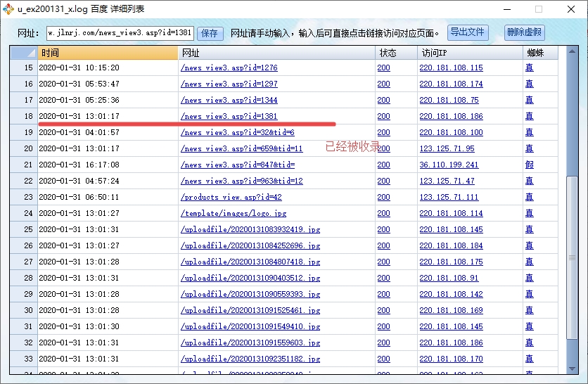The width and height of the screenshot is (588, 384).
Task: Click the 保存 button
Action: [x=210, y=33]
